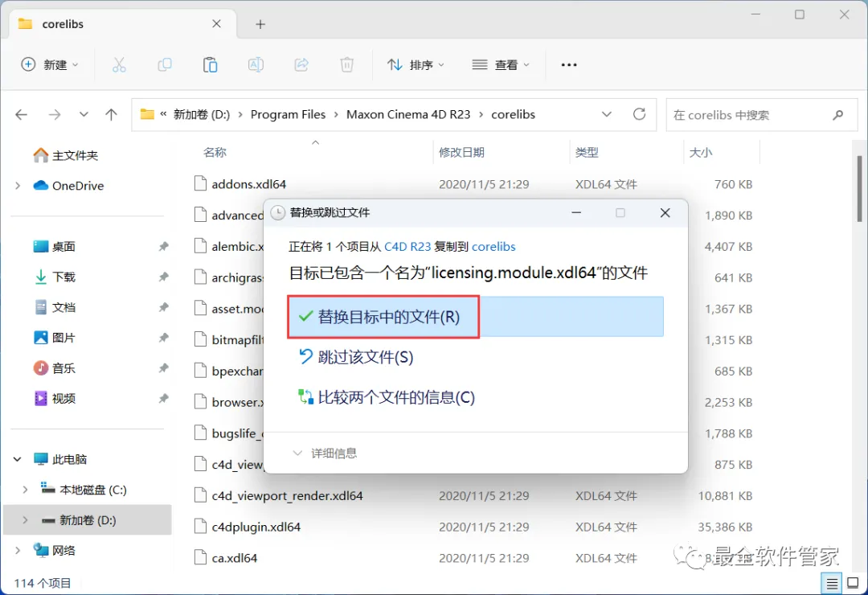The image size is (868, 595).
Task: Click the Delete trash bin icon
Action: click(346, 65)
